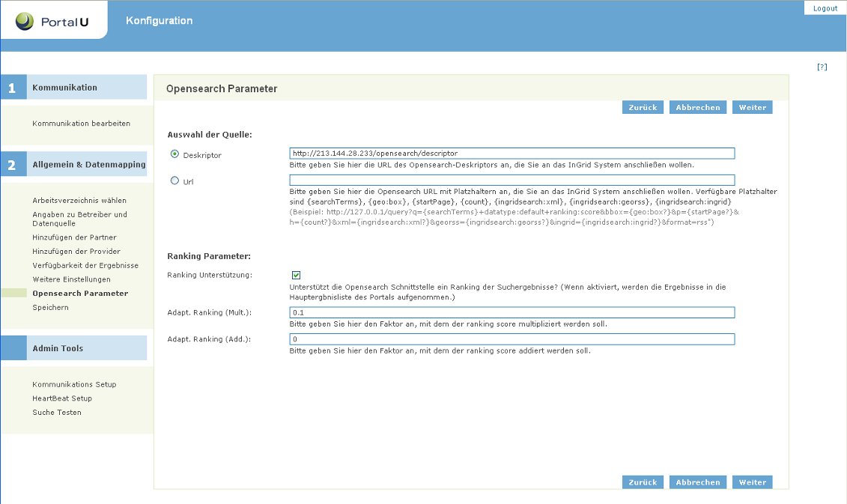Click the Logout button
The image size is (847, 504).
coord(824,7)
